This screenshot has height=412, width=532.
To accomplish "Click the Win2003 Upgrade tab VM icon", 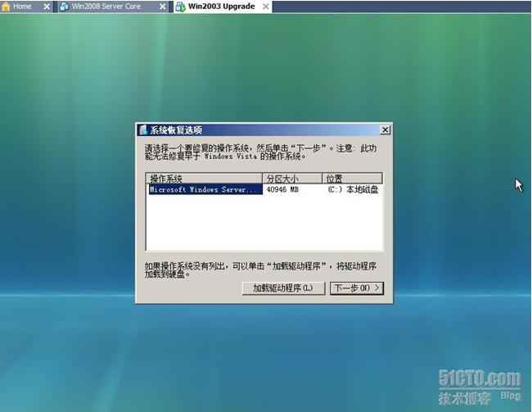I will 180,7.
